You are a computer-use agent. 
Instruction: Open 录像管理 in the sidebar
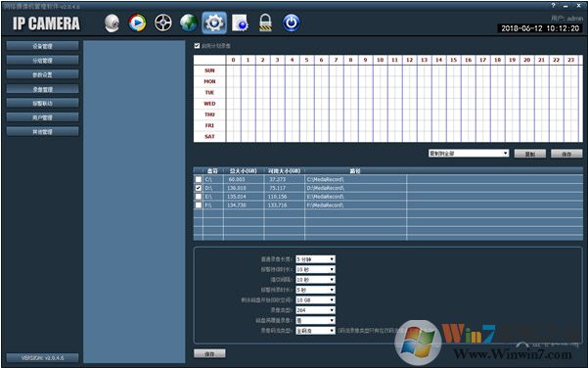tap(42, 89)
